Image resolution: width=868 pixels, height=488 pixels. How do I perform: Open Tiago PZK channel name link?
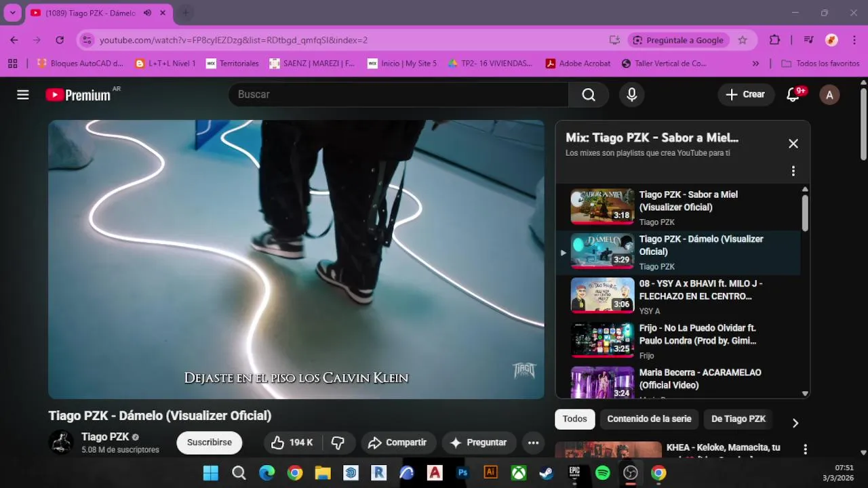(x=105, y=437)
